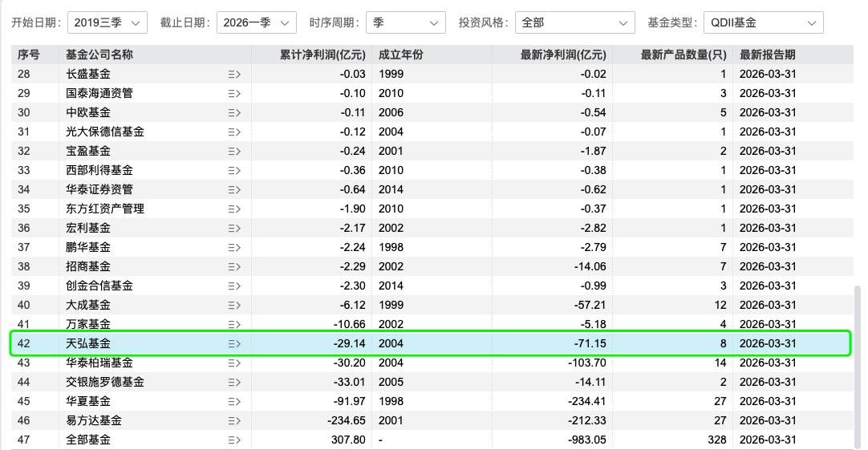This screenshot has width=868, height=450.
Task: Select the 交银施罗德基金 row name
Action: click(x=104, y=382)
